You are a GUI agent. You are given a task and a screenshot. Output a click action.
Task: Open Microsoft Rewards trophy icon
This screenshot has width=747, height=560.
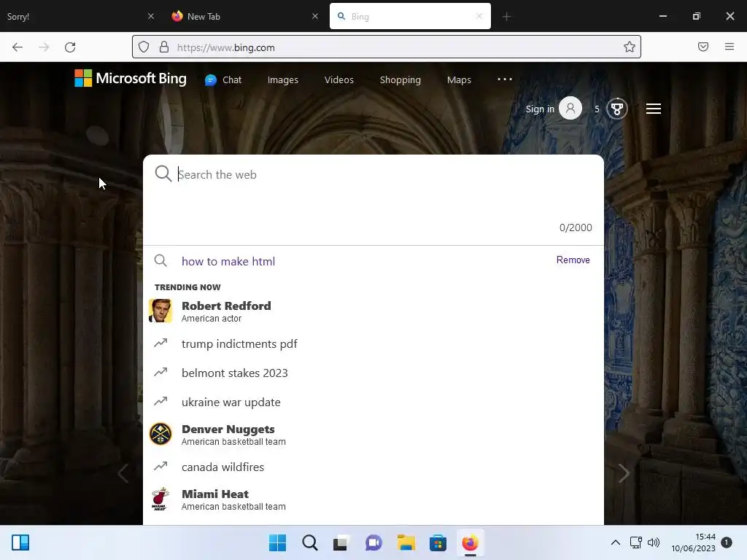click(617, 109)
